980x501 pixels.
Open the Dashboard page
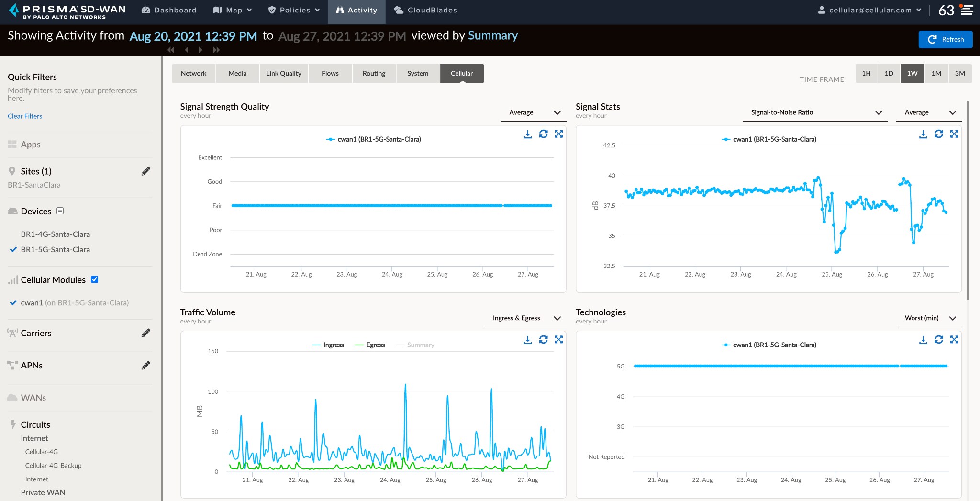coord(169,10)
